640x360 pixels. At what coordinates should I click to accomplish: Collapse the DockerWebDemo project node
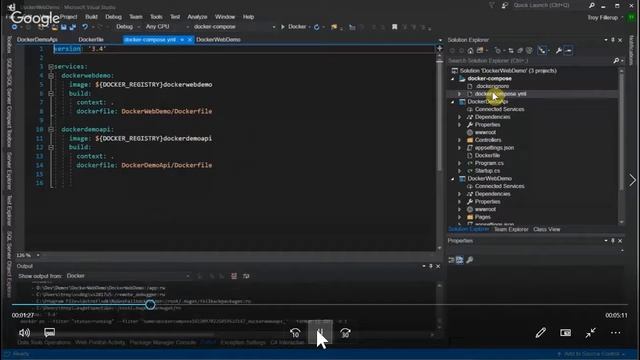click(452, 179)
